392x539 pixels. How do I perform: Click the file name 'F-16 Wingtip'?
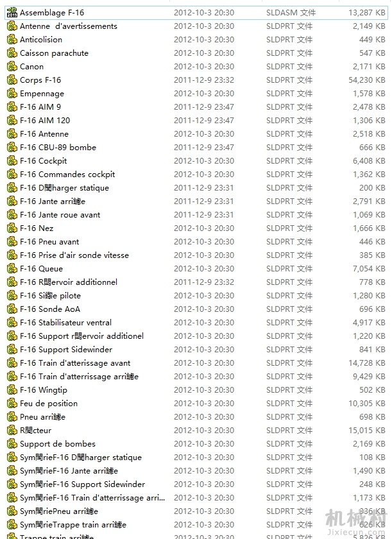(44, 390)
